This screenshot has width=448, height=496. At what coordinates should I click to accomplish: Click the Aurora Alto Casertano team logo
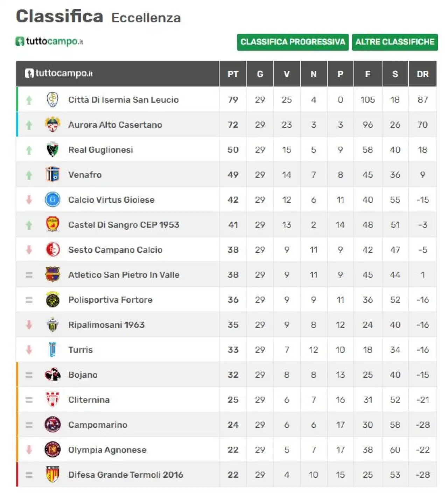pos(52,124)
